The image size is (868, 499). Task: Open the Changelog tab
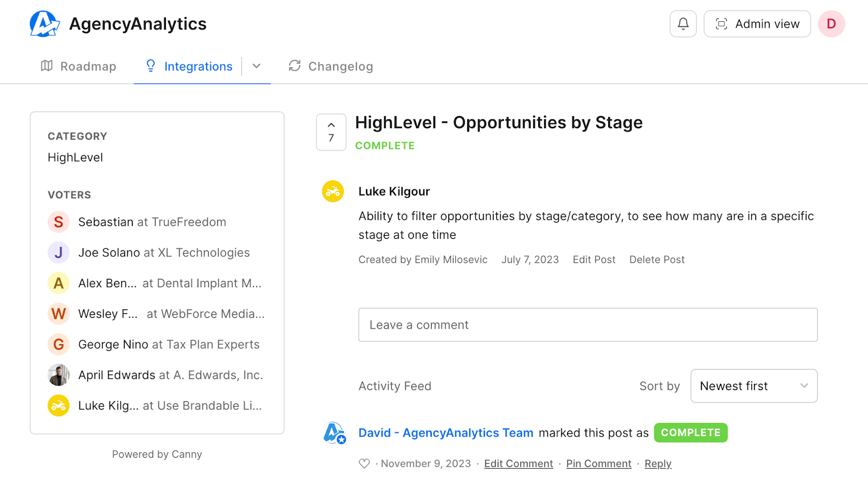[x=331, y=66]
